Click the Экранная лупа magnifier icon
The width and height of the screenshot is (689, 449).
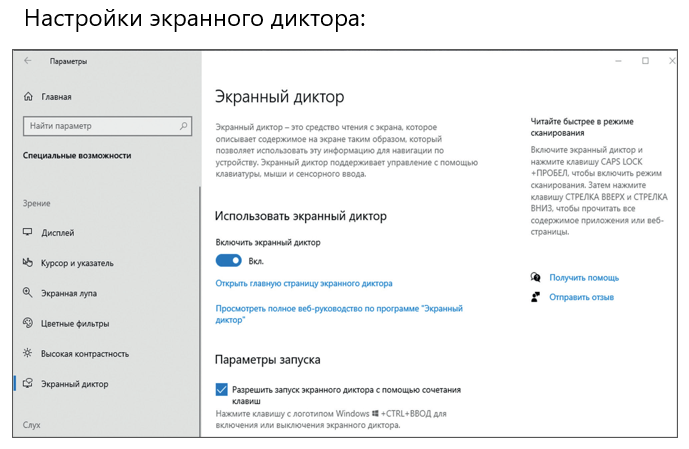pyautogui.click(x=28, y=293)
